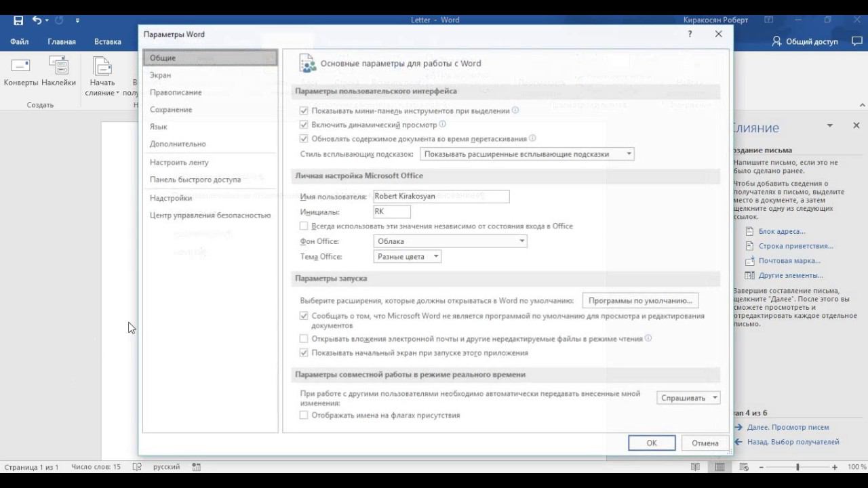This screenshot has height=488, width=868.
Task: Click the Имя пользователя input field
Action: click(x=441, y=197)
